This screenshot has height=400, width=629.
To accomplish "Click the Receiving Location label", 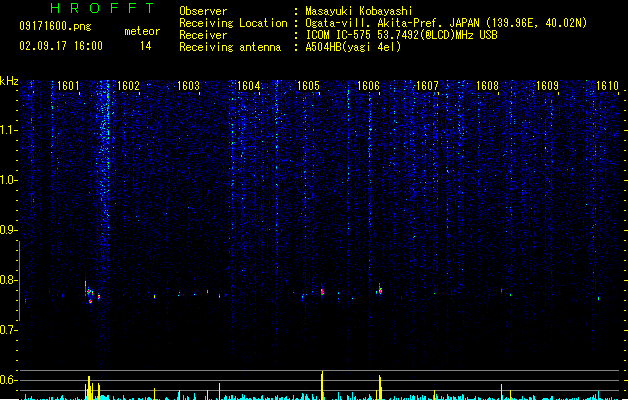I will (233, 23).
